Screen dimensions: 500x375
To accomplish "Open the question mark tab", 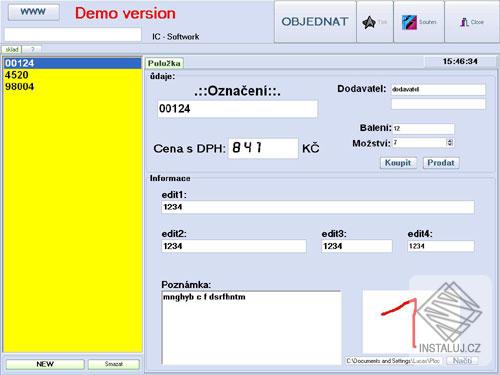I will [x=32, y=49].
